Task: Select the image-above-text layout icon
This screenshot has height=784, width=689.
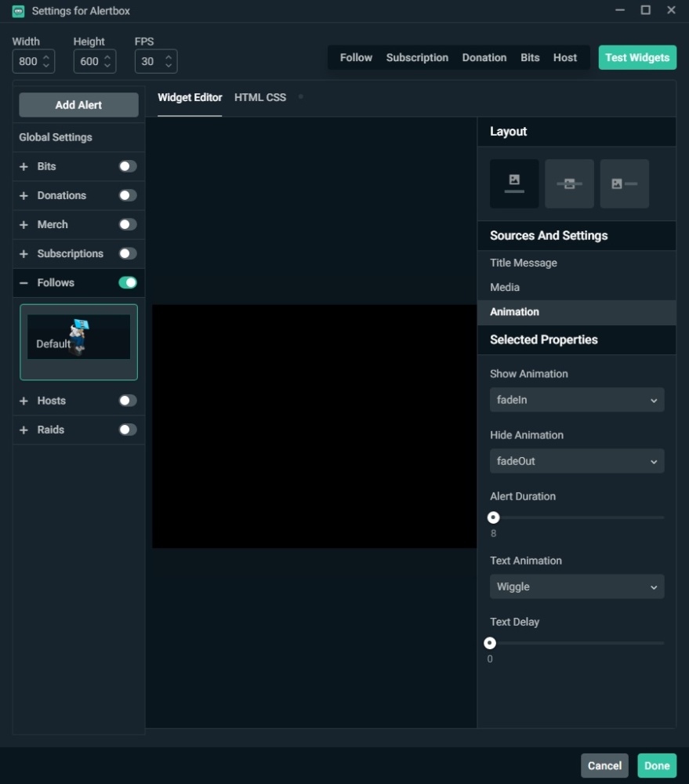Action: pos(514,183)
